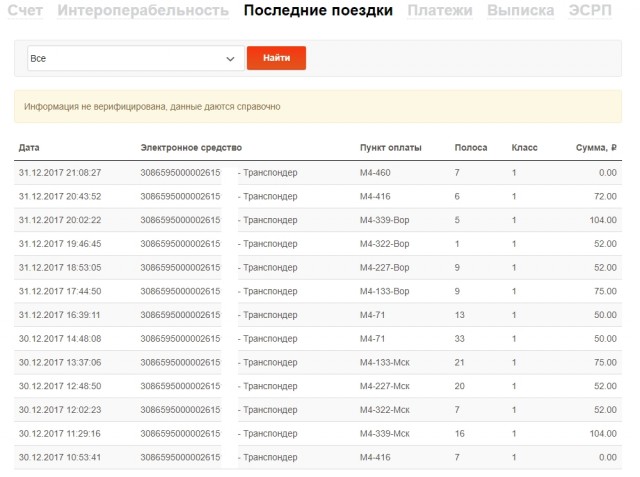The image size is (640, 477).
Task: Go to the Выписка tab
Action: [520, 11]
